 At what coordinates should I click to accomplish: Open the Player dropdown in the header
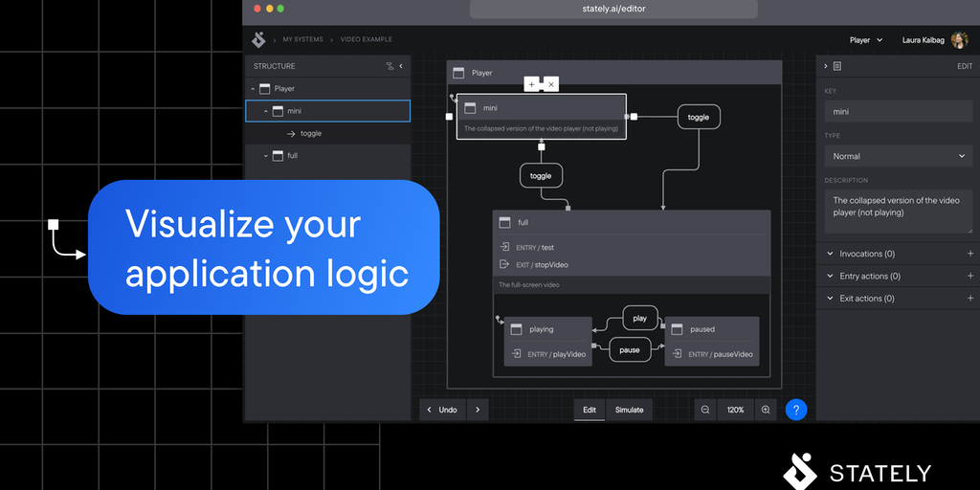coord(865,40)
